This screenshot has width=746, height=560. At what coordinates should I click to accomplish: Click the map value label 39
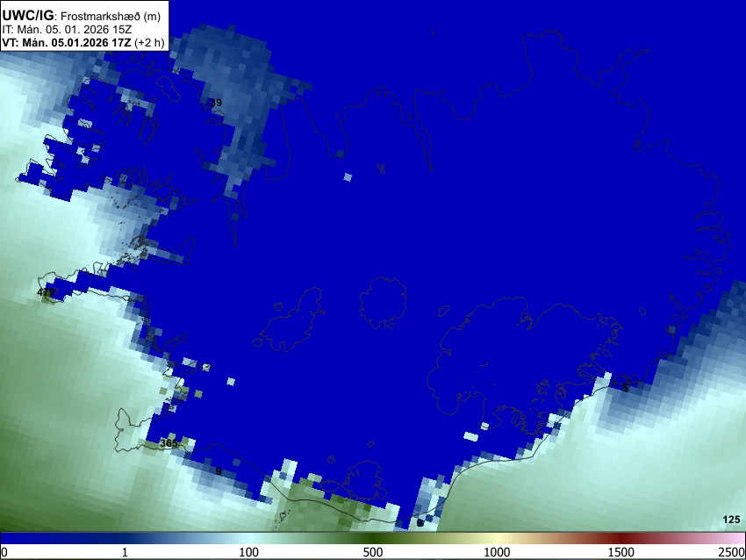pos(216,103)
